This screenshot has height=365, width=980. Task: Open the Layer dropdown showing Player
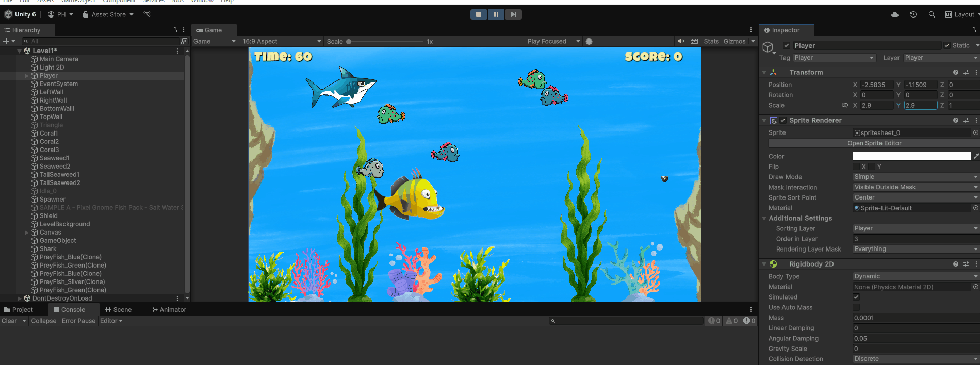pos(941,58)
